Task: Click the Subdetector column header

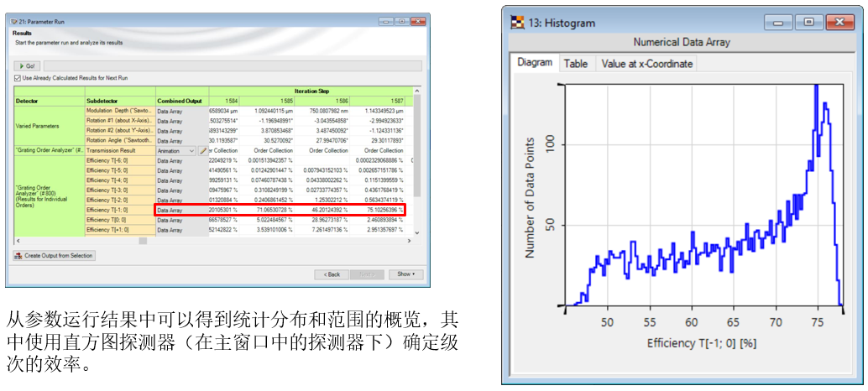Action: tap(120, 102)
